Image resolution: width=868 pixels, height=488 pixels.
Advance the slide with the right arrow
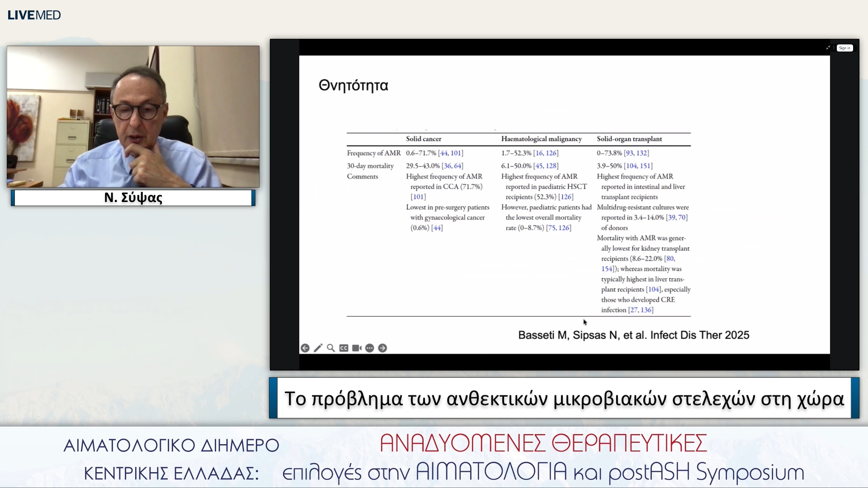tap(382, 348)
